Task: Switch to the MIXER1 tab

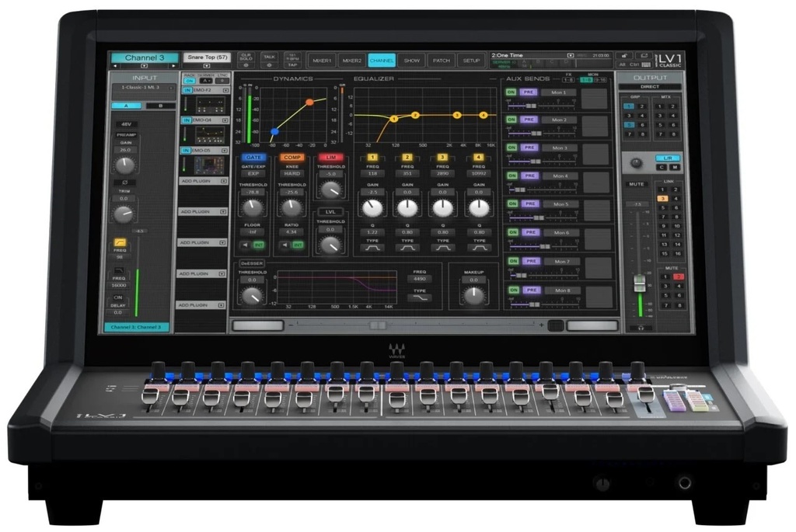Action: (321, 61)
